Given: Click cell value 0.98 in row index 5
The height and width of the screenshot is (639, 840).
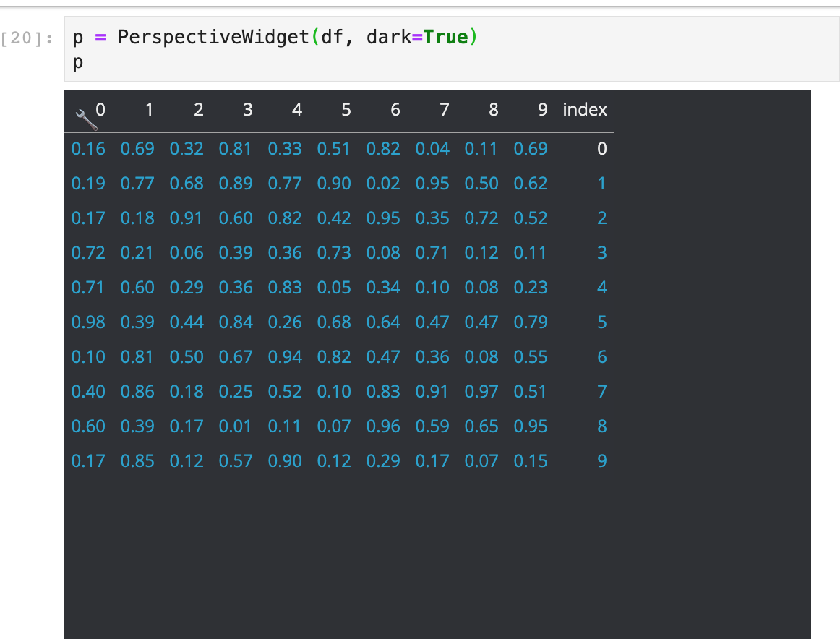Looking at the screenshot, I should [x=88, y=322].
